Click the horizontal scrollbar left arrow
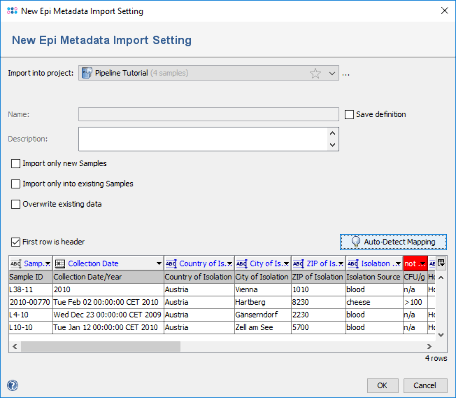Image resolution: width=456 pixels, height=398 pixels. coord(15,346)
